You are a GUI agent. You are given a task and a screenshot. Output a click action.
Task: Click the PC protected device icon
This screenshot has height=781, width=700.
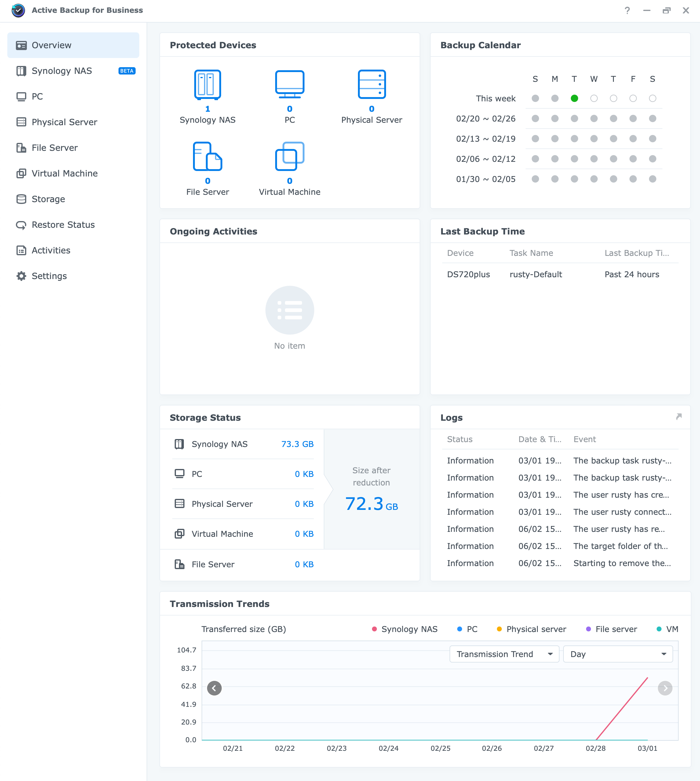click(x=290, y=84)
